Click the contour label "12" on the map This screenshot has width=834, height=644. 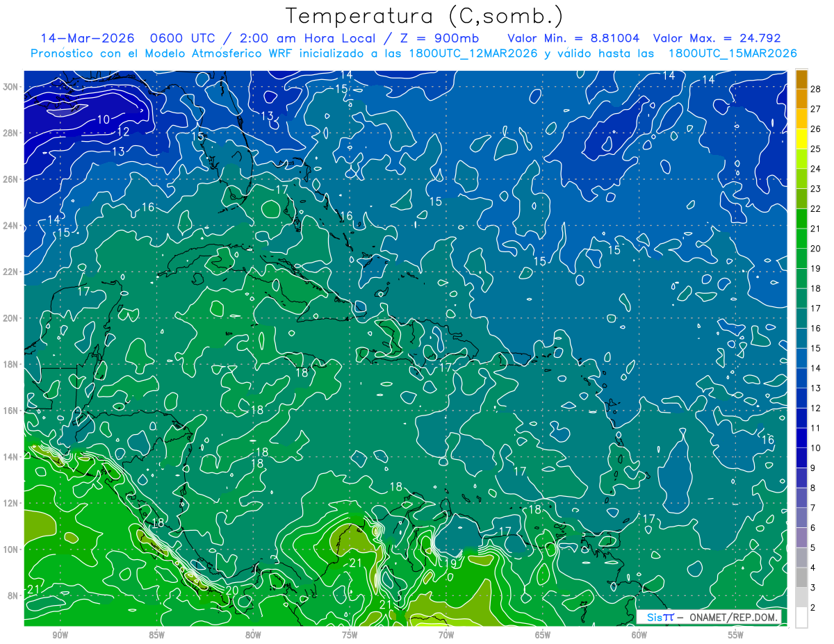(123, 132)
